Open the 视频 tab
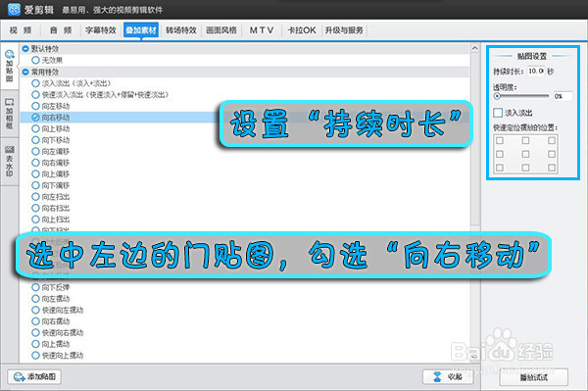 coord(21,30)
